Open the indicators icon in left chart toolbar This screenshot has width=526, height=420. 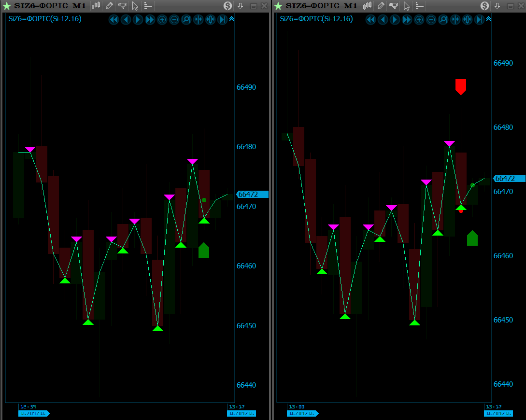coord(122,6)
